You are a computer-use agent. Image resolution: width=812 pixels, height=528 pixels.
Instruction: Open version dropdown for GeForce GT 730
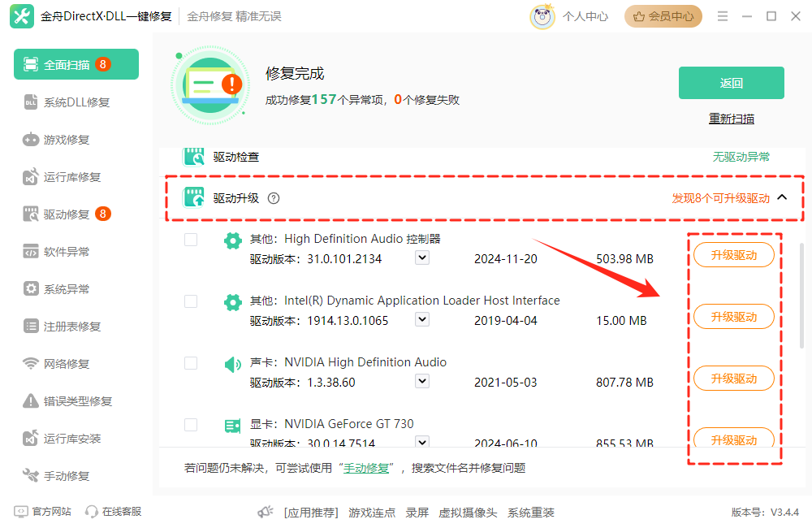[422, 441]
